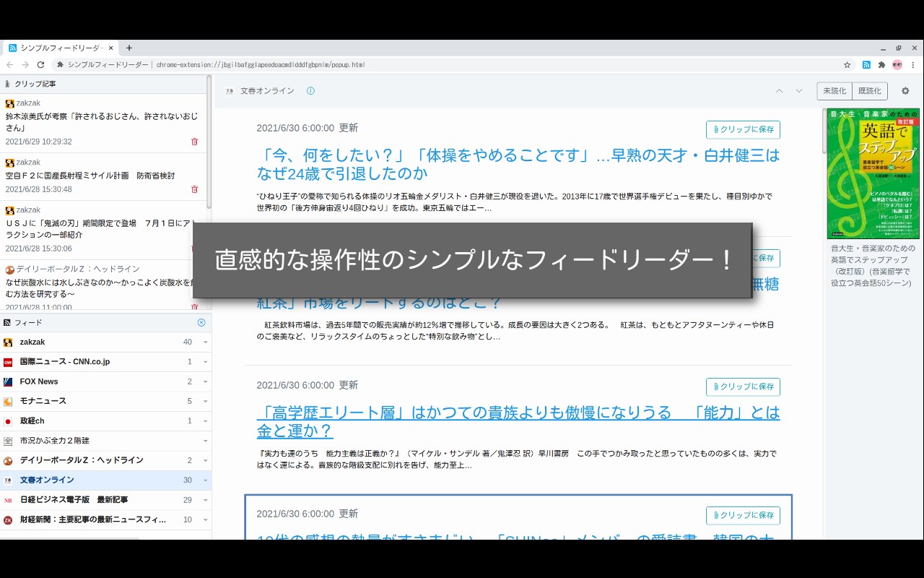Open settings with the gear icon
Screen dimensions: 924x578
(905, 91)
